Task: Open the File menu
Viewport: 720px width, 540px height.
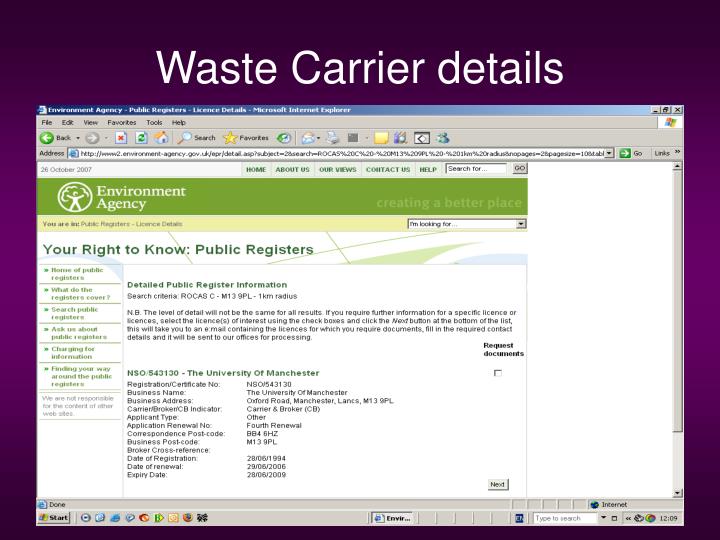Action: tap(46, 123)
